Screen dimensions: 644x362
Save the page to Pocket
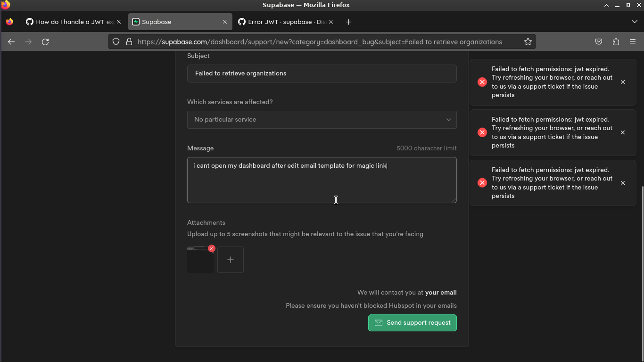[x=599, y=41]
